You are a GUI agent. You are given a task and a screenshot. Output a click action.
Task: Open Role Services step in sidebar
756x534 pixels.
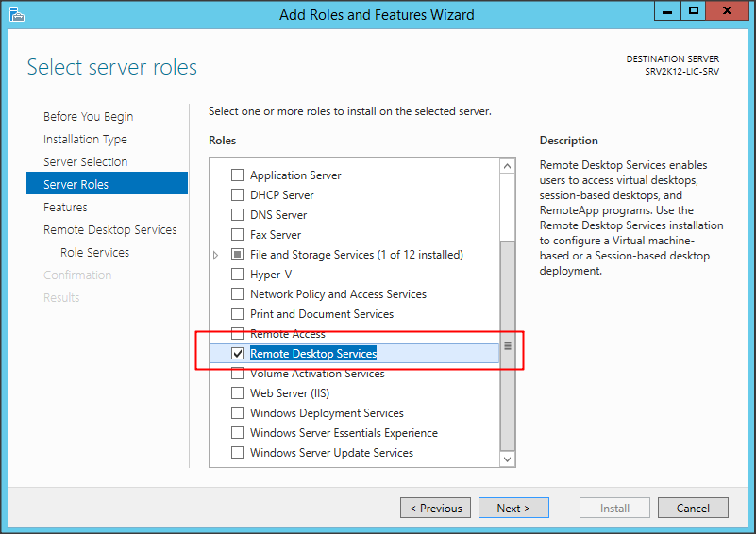tap(94, 253)
